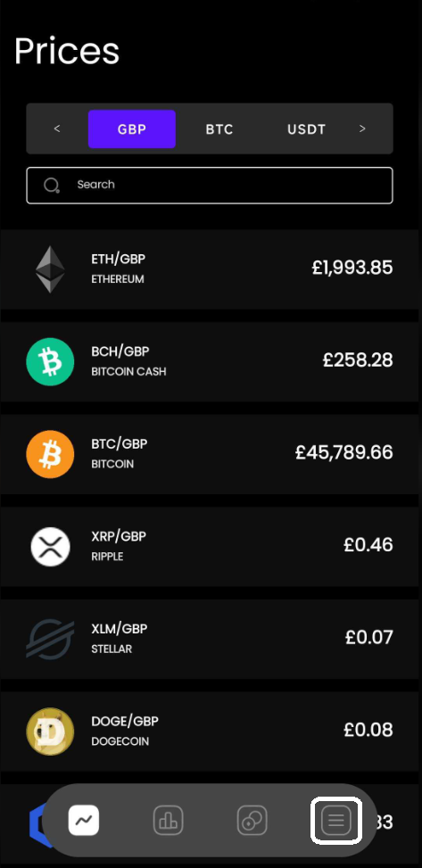Tap the Dogecoin logo icon
Screen dimensions: 422x868
[x=50, y=732]
